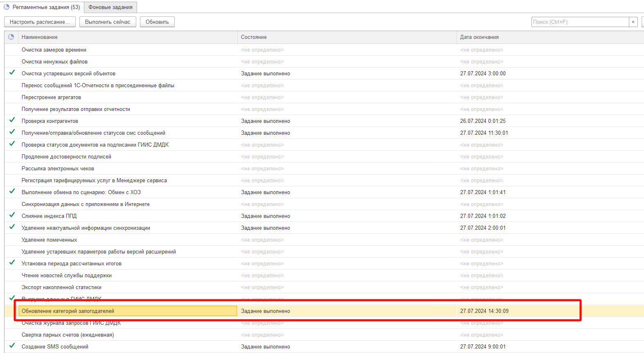Viewport: 644px width, 353px height.
Task: Focus the Поиск (Ctrl+F) search field
Action: (580, 22)
